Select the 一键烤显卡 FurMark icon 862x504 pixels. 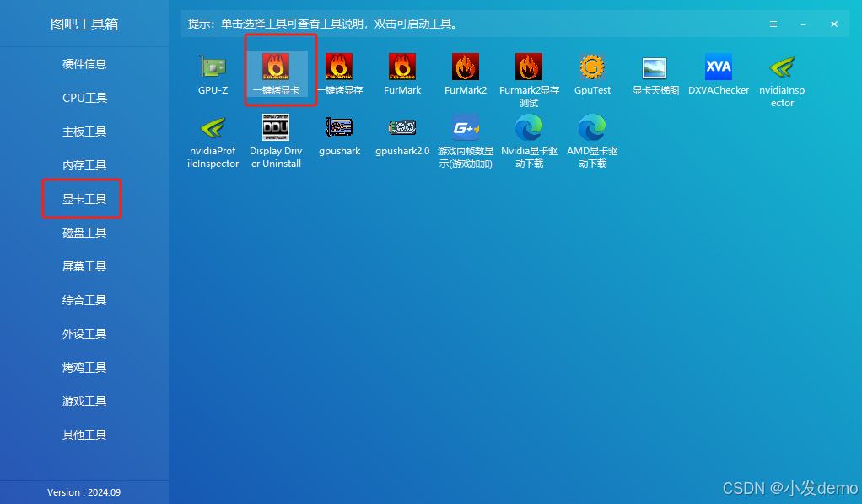coord(276,67)
